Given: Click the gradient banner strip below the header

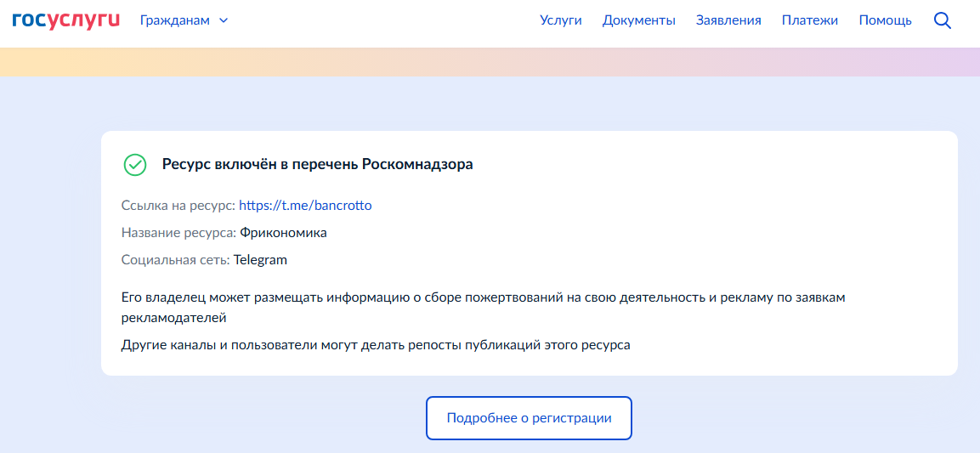Looking at the screenshot, I should (x=490, y=62).
